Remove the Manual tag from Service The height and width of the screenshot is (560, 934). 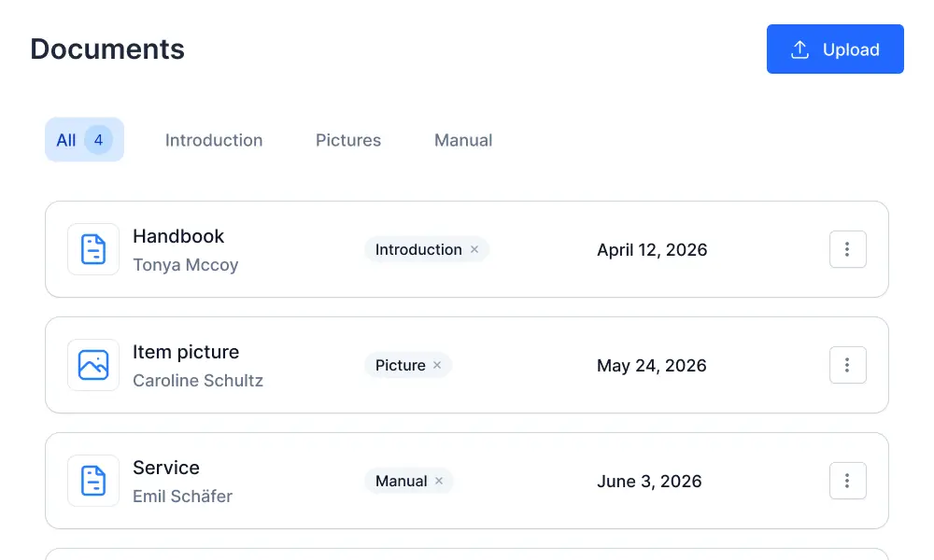(439, 481)
